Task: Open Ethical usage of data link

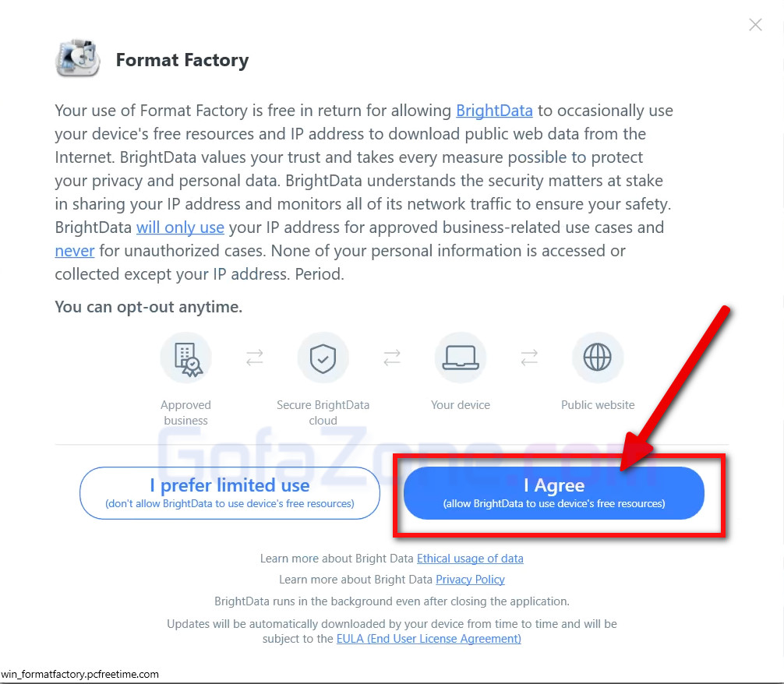Action: 470,558
